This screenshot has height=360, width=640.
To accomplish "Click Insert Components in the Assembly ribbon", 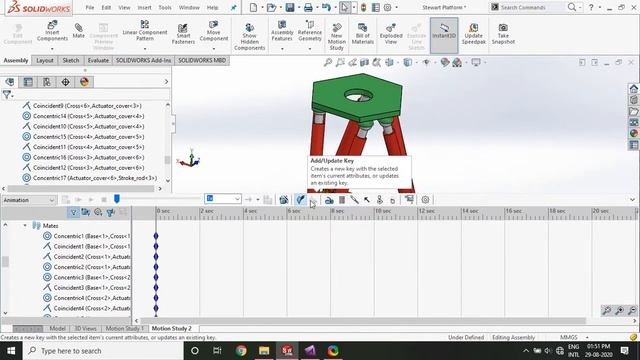I will click(52, 31).
